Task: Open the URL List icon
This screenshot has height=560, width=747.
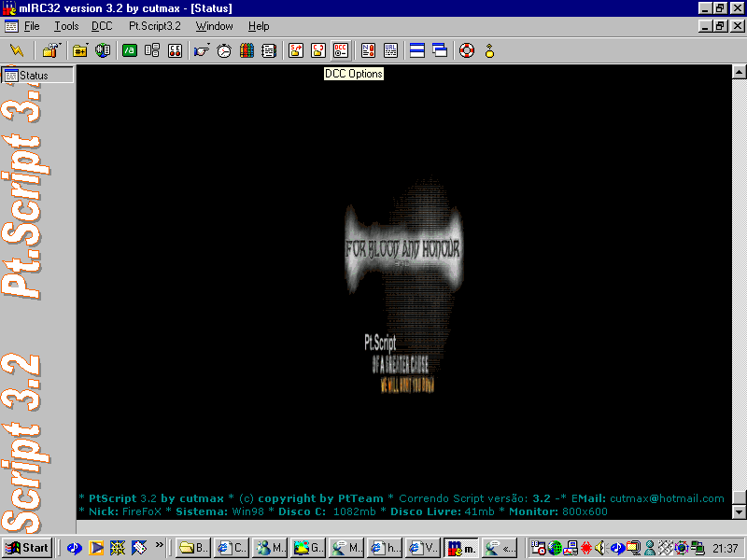Action: point(390,50)
